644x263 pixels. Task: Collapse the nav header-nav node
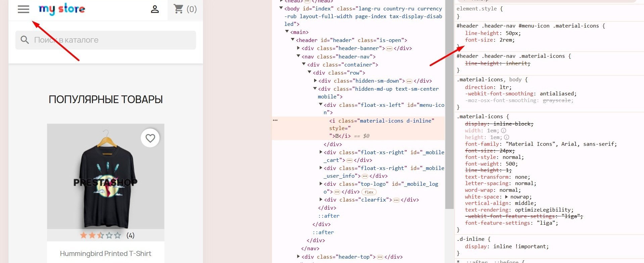(298, 56)
